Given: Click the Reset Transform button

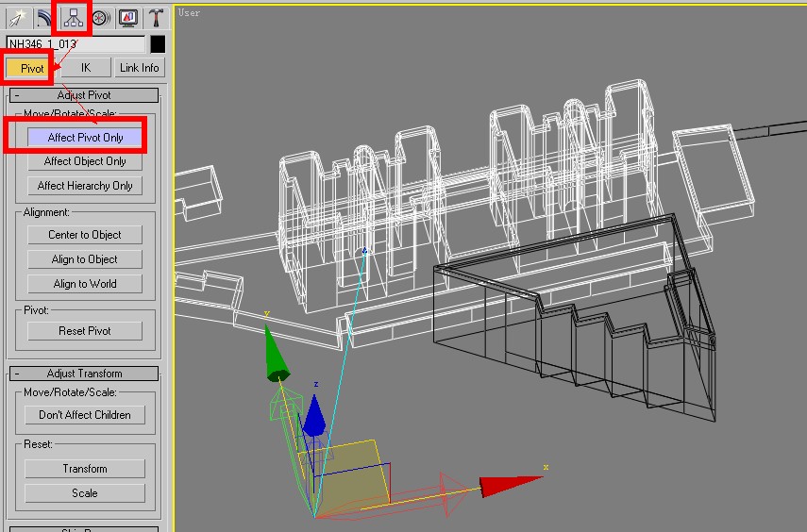Looking at the screenshot, I should [x=85, y=469].
